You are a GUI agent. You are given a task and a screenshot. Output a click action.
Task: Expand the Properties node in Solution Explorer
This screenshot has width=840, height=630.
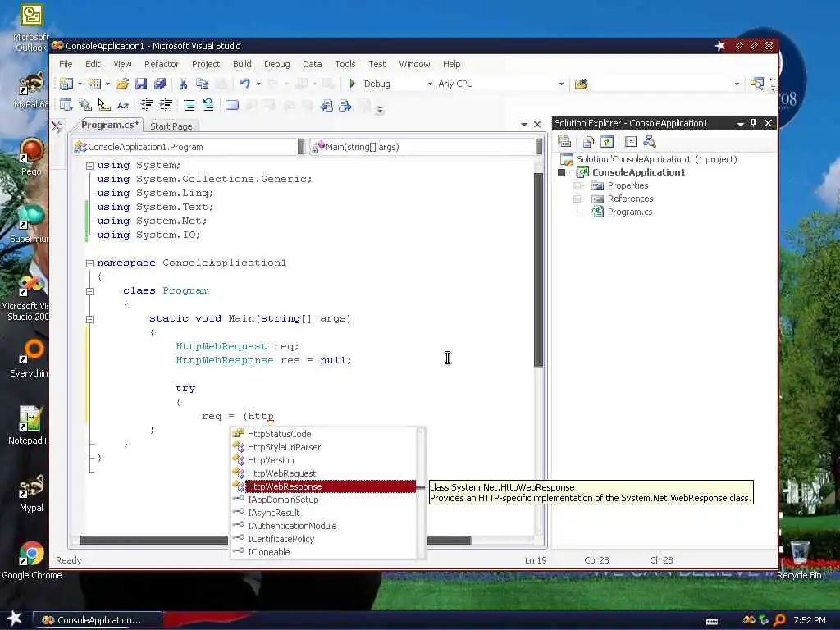pos(577,186)
